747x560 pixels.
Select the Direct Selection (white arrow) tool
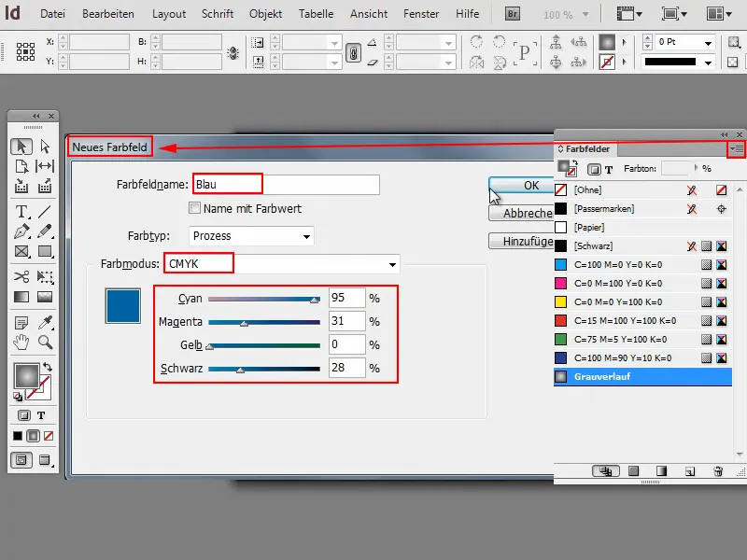click(45, 147)
